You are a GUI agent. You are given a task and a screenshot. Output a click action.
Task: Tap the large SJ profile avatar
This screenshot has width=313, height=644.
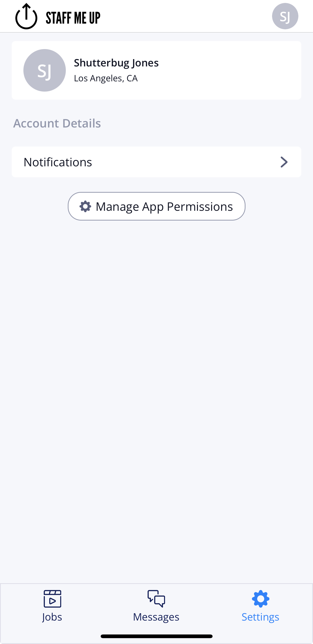45,70
